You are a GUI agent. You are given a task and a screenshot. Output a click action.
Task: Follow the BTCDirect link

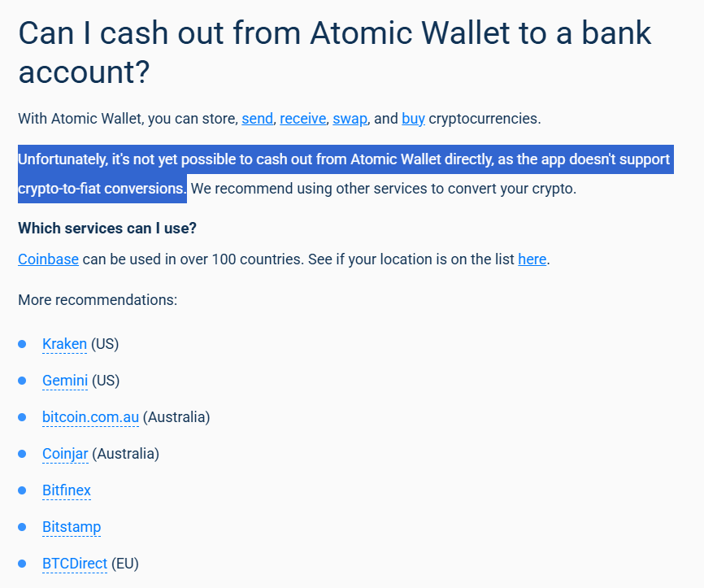click(x=75, y=564)
